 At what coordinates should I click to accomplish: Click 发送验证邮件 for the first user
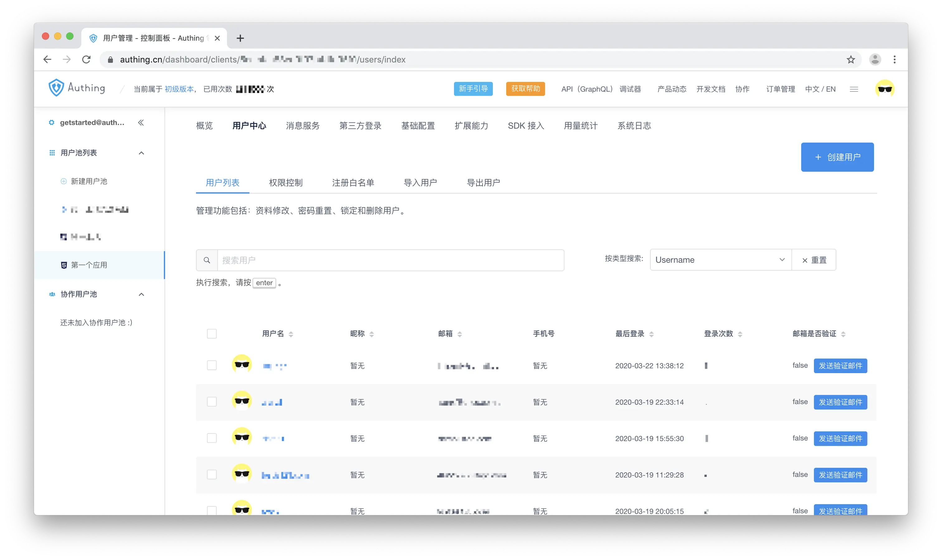coord(840,365)
